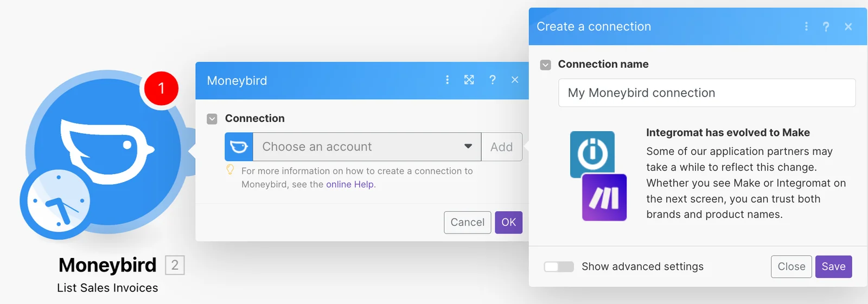The height and width of the screenshot is (304, 868).
Task: Click the lightbulb hint icon
Action: click(x=230, y=170)
